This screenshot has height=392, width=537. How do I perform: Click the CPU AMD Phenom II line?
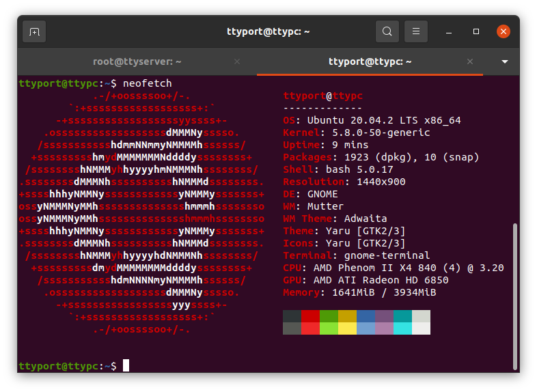[x=394, y=268]
